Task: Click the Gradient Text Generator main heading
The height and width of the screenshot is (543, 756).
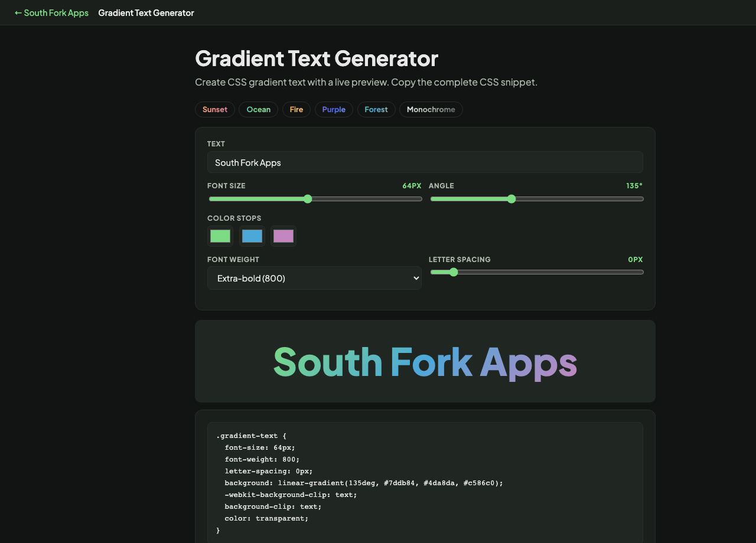Action: 317,58
